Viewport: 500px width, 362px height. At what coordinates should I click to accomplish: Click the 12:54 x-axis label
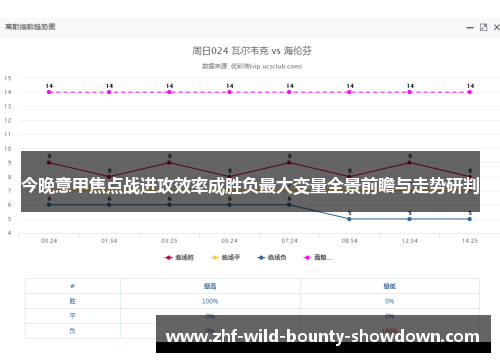click(x=409, y=241)
